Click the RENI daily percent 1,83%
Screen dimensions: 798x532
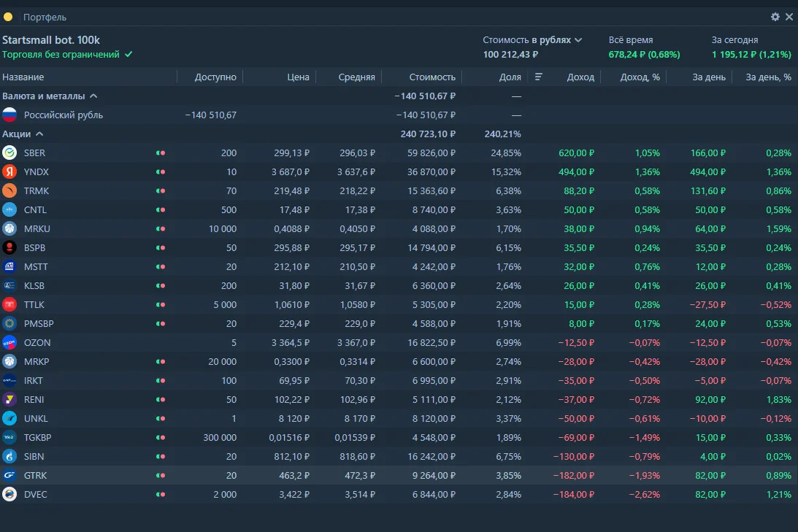click(x=779, y=400)
